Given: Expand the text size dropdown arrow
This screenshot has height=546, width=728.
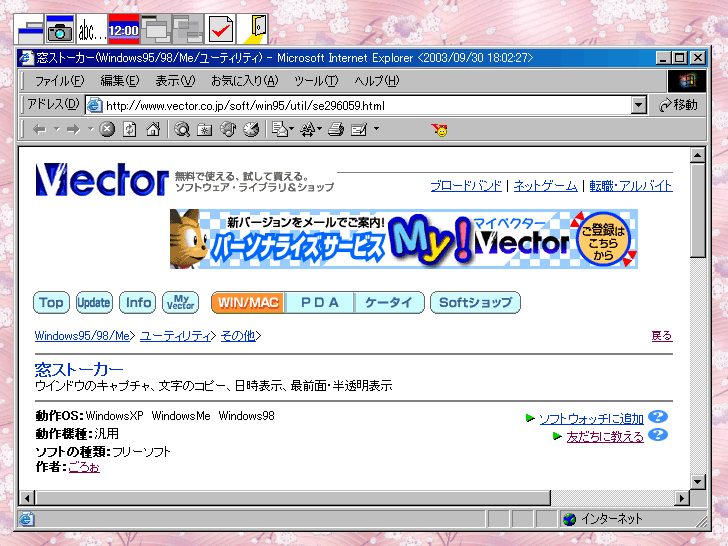Looking at the screenshot, I should 319,129.
